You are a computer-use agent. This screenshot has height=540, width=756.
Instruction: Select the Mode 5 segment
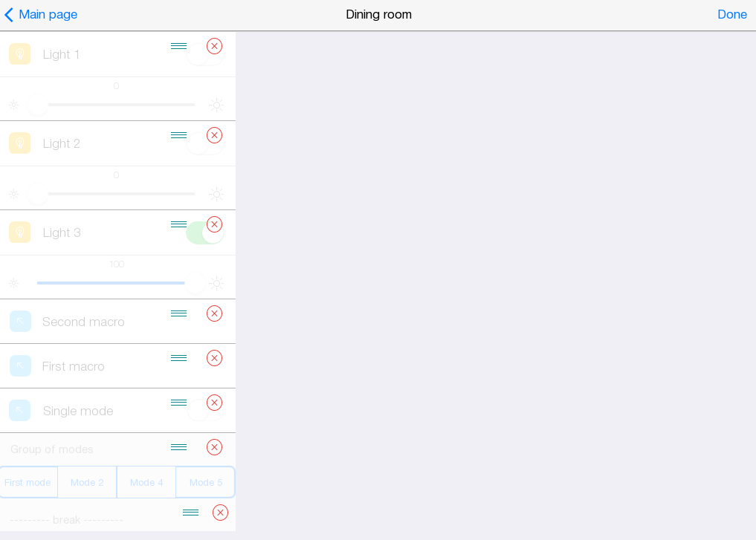click(x=205, y=482)
